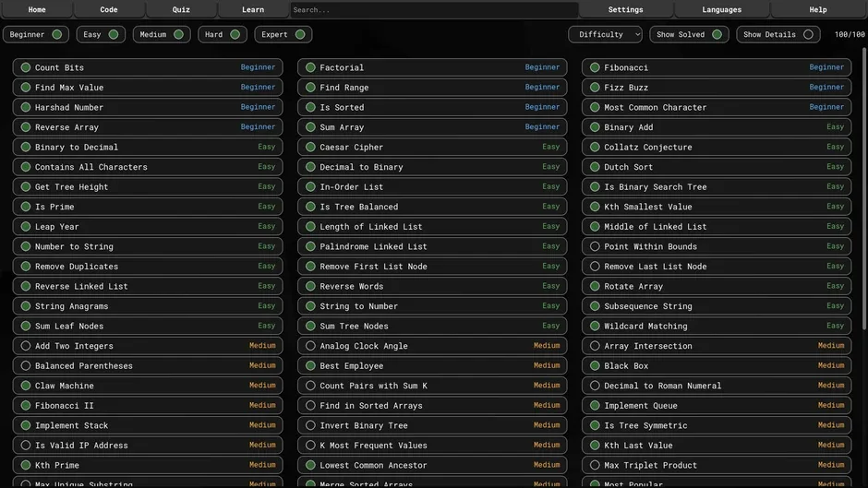868x488 pixels.
Task: Select the Dutch Sort row
Action: click(717, 167)
